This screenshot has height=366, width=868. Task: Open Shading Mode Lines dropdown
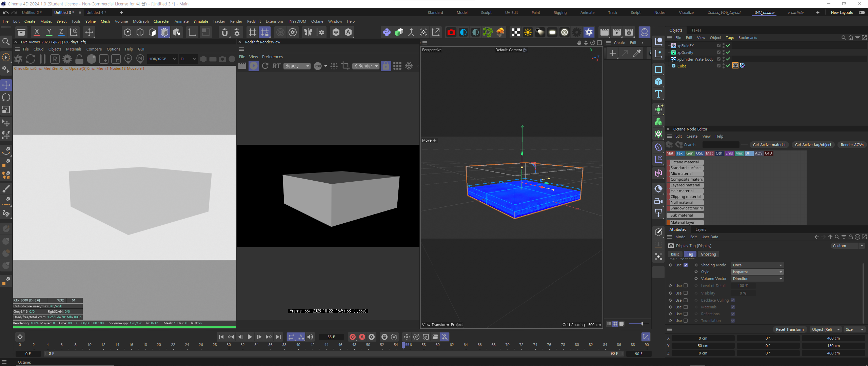click(x=757, y=265)
